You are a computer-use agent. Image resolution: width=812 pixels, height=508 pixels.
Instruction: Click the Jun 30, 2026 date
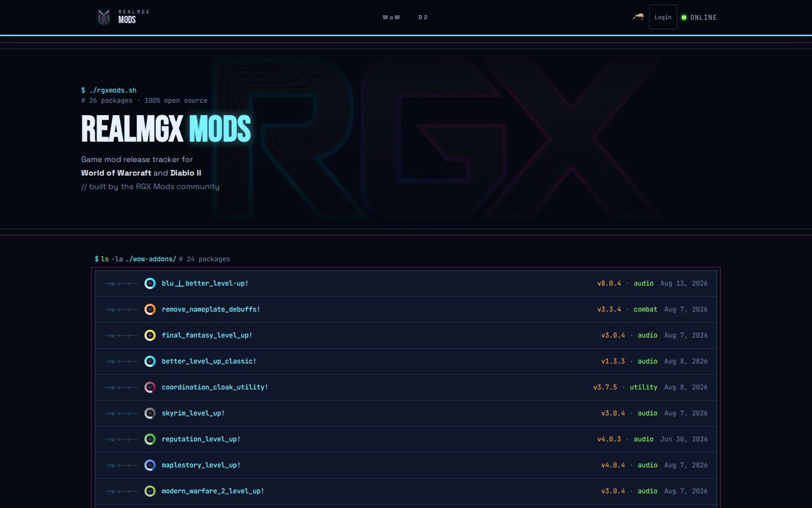click(x=684, y=439)
